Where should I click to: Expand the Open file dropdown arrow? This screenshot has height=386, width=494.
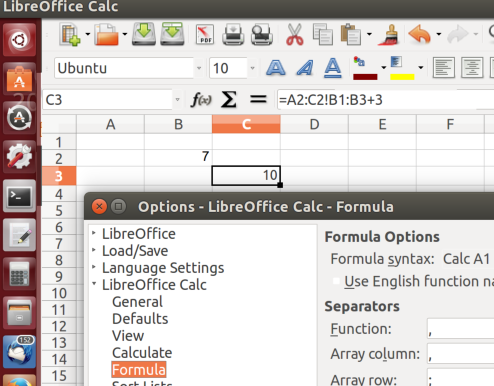coord(125,34)
